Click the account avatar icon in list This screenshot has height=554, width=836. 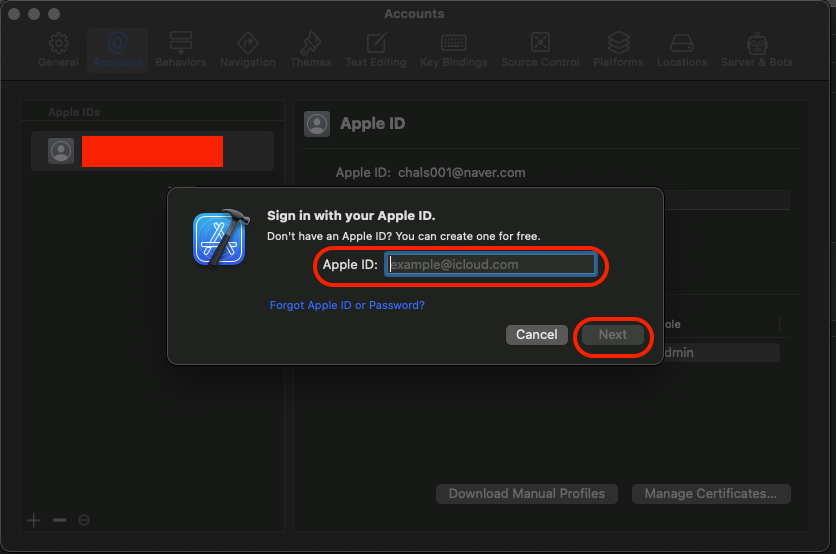(x=61, y=151)
